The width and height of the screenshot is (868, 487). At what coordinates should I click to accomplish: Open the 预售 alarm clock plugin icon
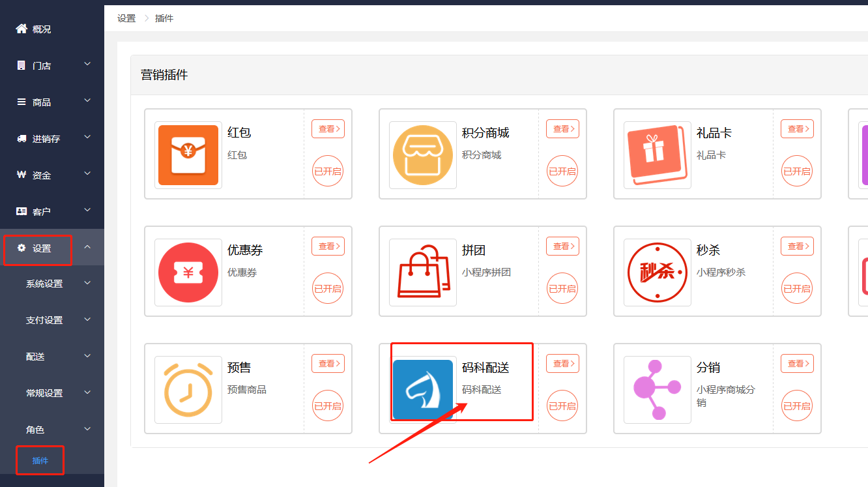(188, 390)
